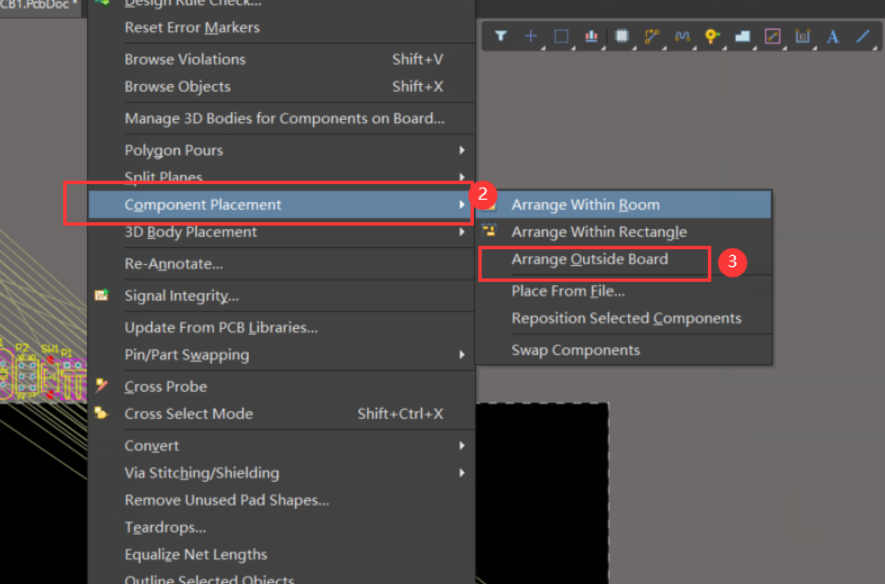Choose Re-Annotate...

pyautogui.click(x=281, y=264)
